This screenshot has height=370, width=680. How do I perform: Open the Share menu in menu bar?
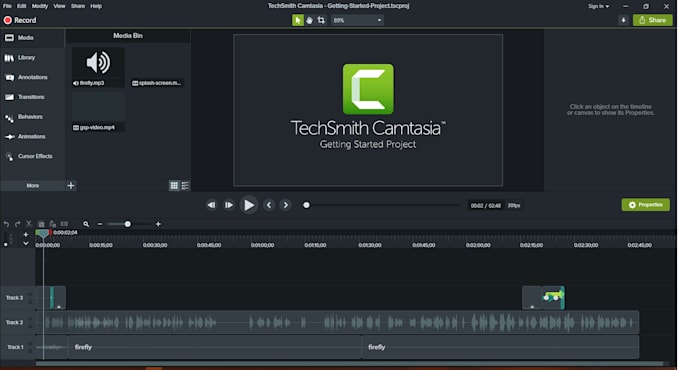tap(78, 6)
